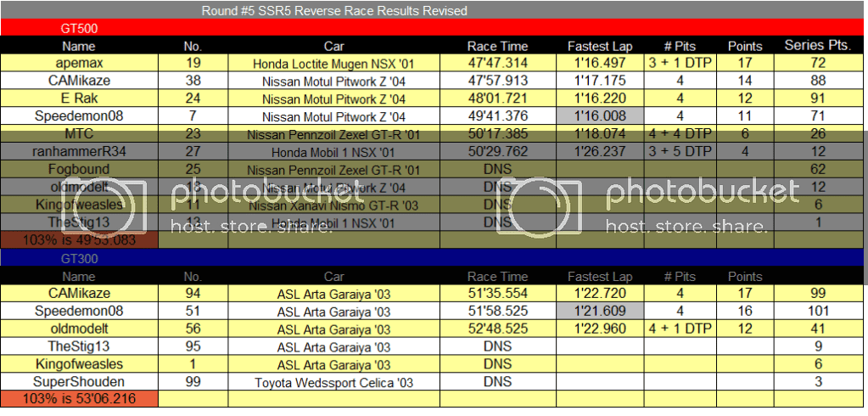Select the driver name 'MTC'
Image resolution: width=868 pixels, height=416 pixels.
coord(79,133)
